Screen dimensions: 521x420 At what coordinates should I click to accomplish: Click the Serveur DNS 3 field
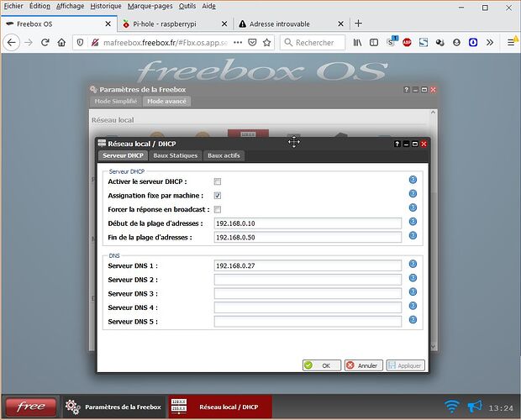click(308, 293)
